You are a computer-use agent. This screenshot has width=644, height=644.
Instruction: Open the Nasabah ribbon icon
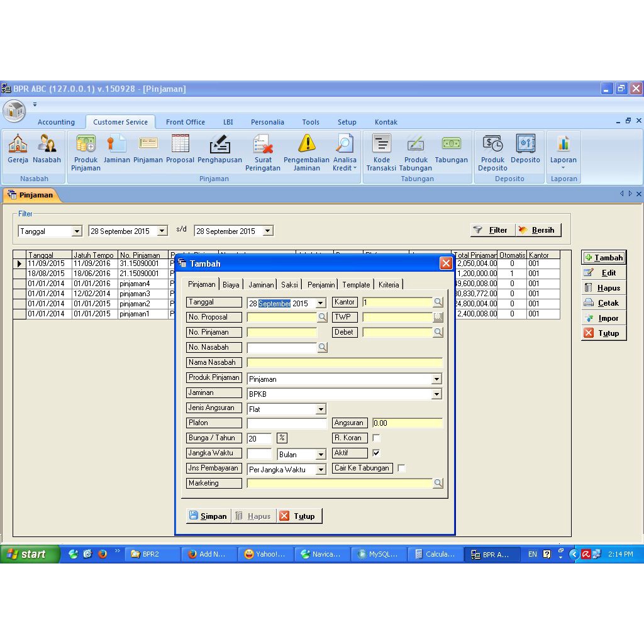[47, 148]
